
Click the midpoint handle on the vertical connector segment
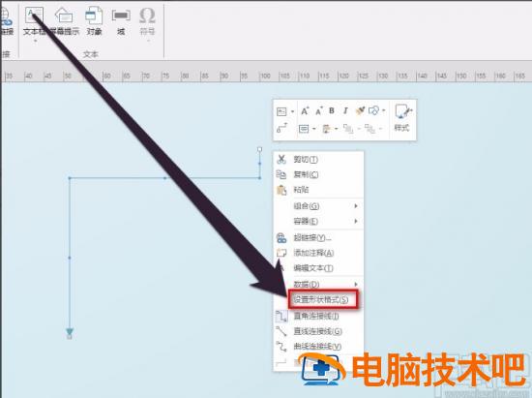coord(70,258)
